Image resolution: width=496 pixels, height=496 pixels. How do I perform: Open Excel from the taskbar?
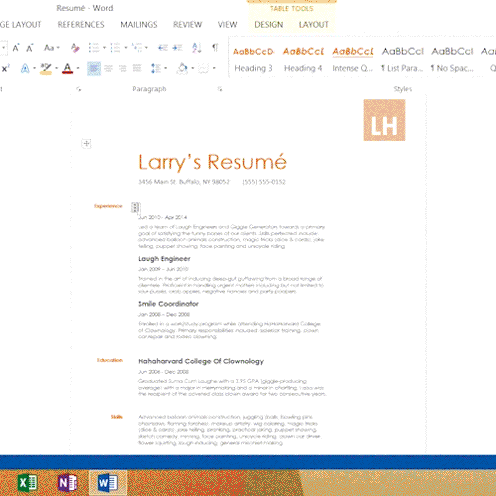(27, 483)
